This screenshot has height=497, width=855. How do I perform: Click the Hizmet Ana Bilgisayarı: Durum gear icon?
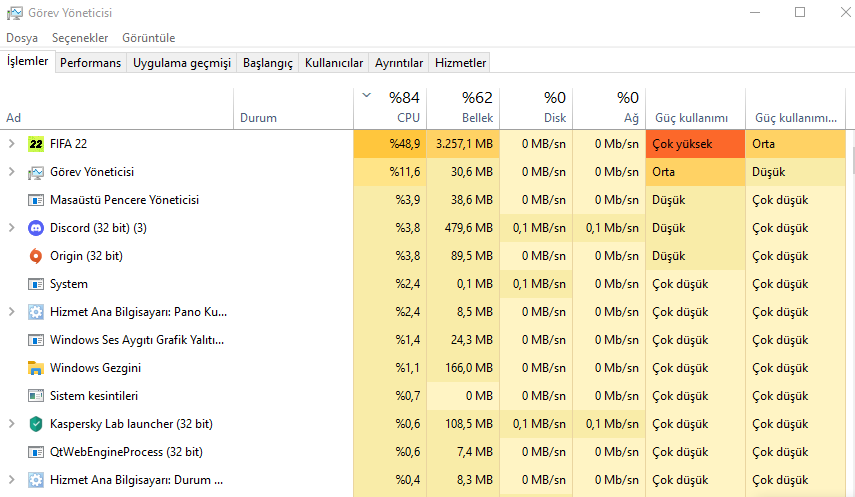36,480
